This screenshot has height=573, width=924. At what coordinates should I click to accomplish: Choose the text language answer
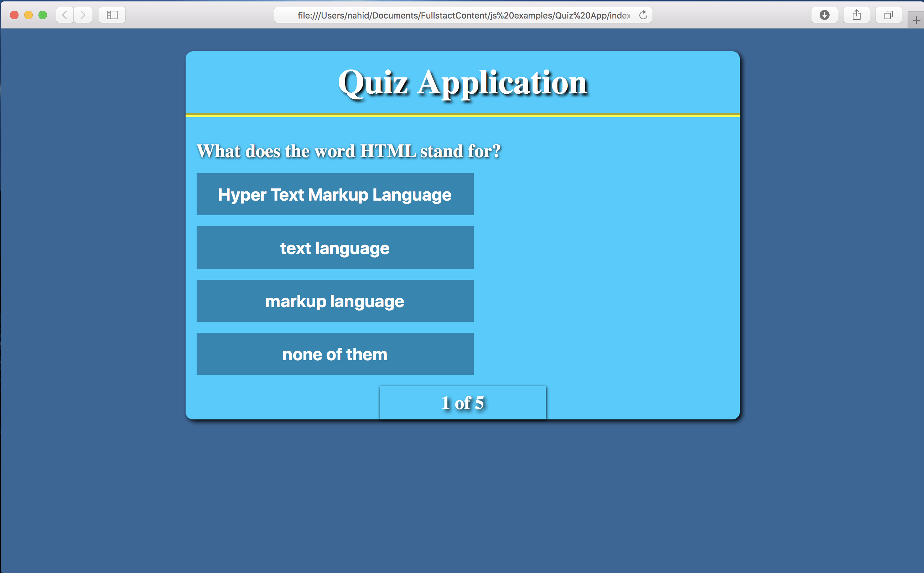tap(334, 247)
